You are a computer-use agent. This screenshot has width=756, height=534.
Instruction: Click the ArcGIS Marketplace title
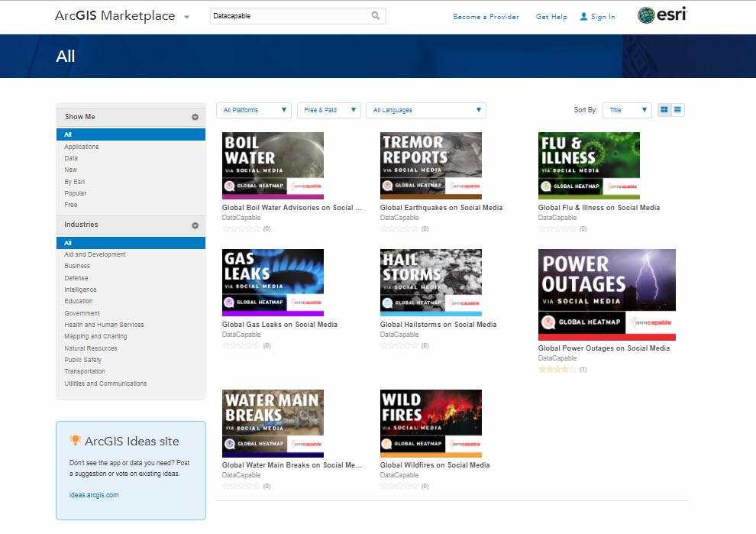tap(115, 16)
